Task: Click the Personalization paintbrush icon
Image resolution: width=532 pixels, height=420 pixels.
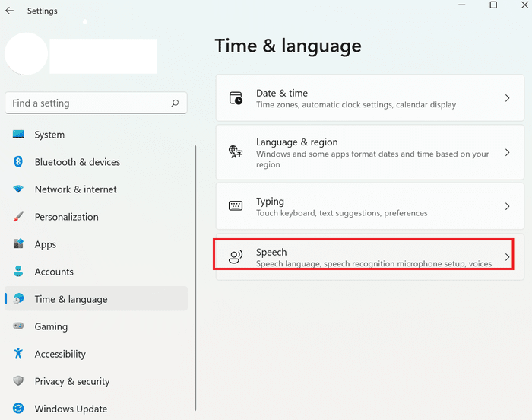Action: point(18,216)
